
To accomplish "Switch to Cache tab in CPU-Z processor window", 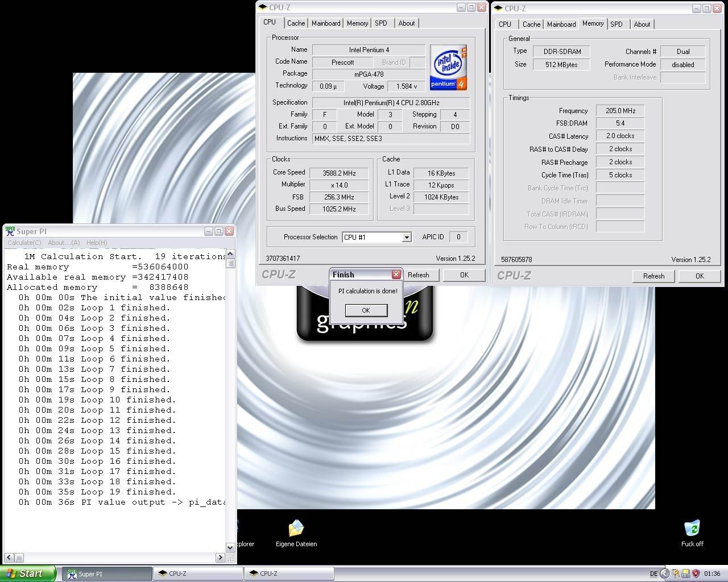I will coord(296,23).
